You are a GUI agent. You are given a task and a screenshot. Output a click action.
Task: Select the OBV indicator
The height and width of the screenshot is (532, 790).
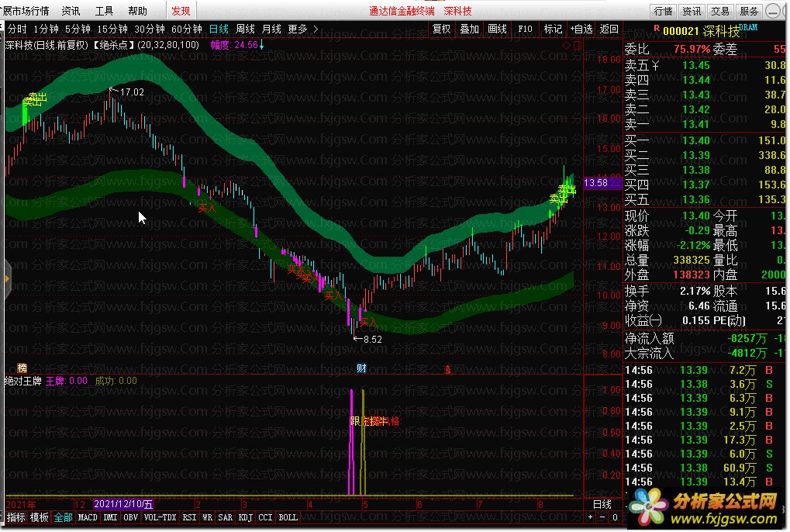click(x=130, y=517)
